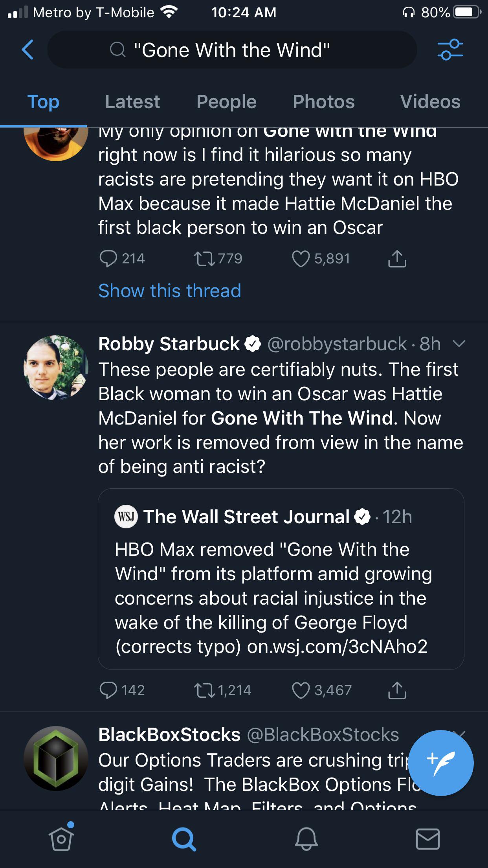
Task: Open search filter settings icon
Action: point(450,50)
